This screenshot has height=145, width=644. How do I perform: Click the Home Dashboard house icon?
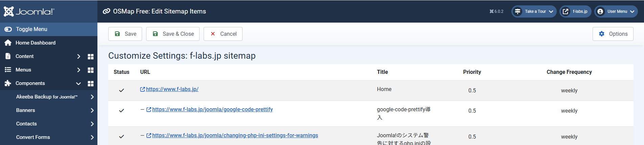[x=8, y=43]
